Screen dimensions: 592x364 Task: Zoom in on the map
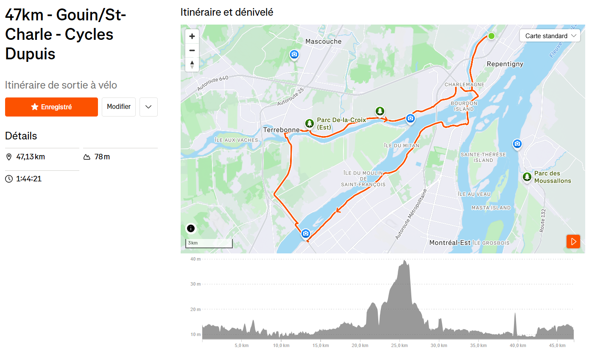(x=192, y=36)
